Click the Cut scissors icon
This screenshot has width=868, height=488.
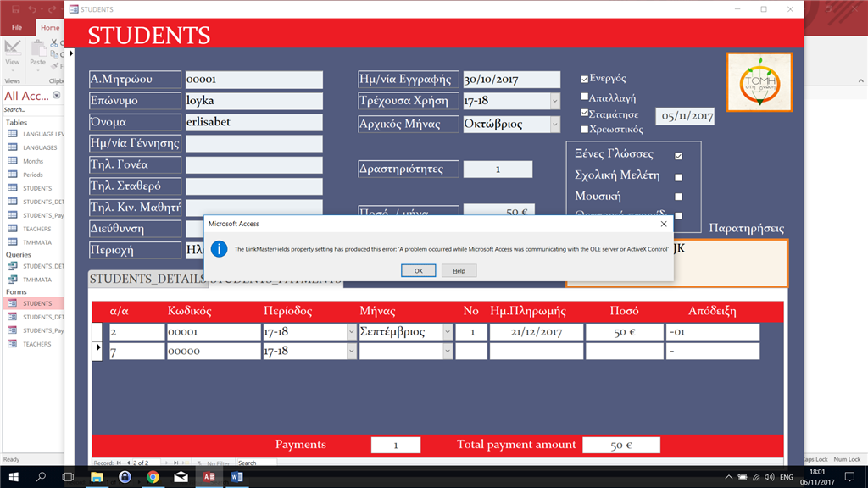point(53,42)
